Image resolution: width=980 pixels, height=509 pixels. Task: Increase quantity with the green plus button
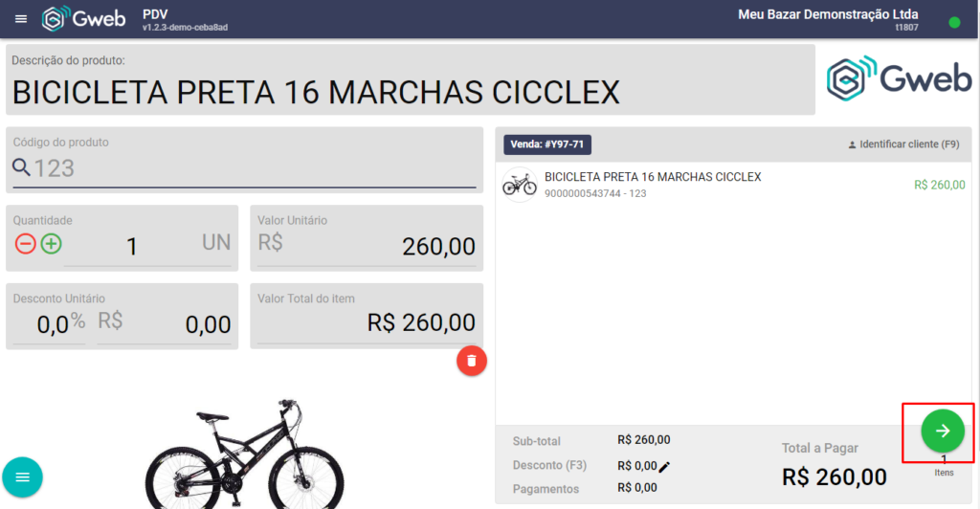coord(52,244)
